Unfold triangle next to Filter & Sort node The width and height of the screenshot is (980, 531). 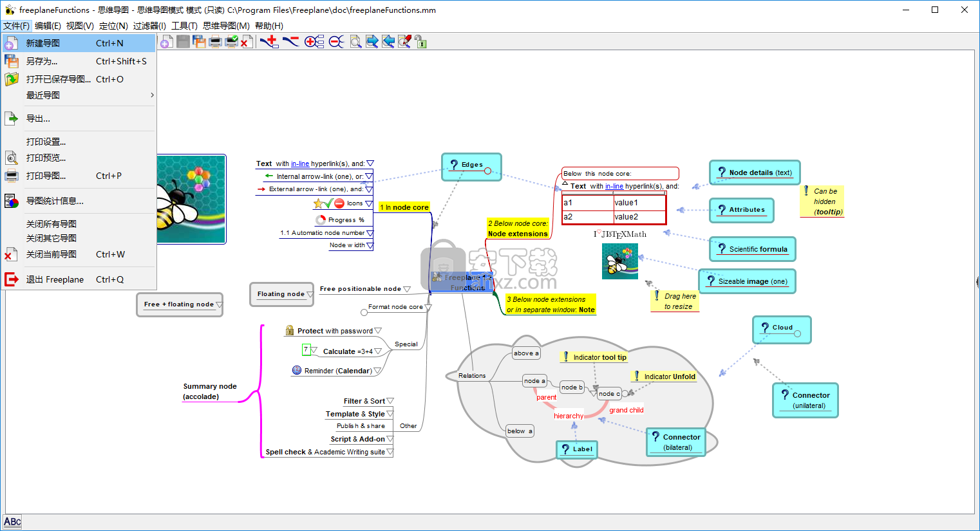click(390, 401)
